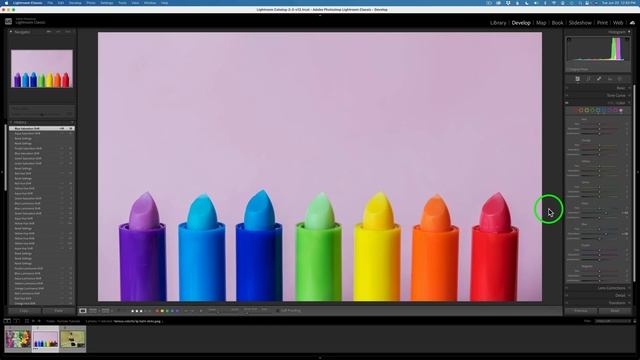This screenshot has height=360, width=640.
Task: Hide filmstrip using bottom edge arrow
Action: point(320,358)
